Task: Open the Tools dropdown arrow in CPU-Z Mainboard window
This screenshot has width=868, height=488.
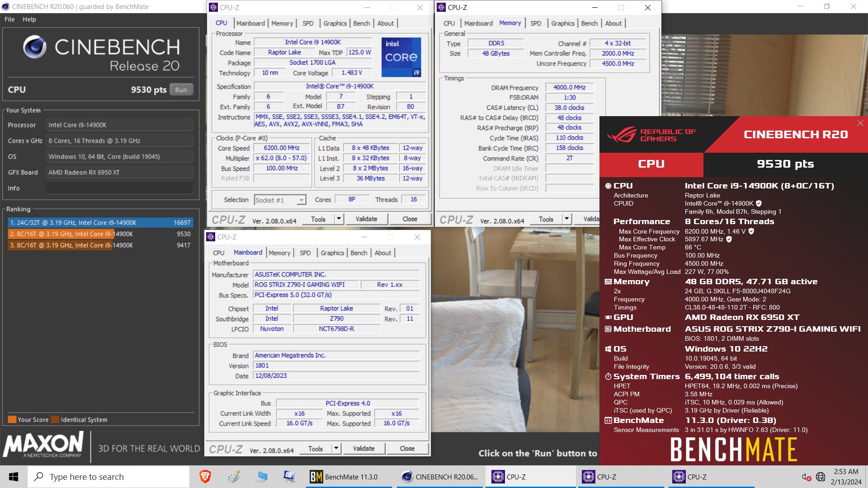Action: pyautogui.click(x=336, y=449)
